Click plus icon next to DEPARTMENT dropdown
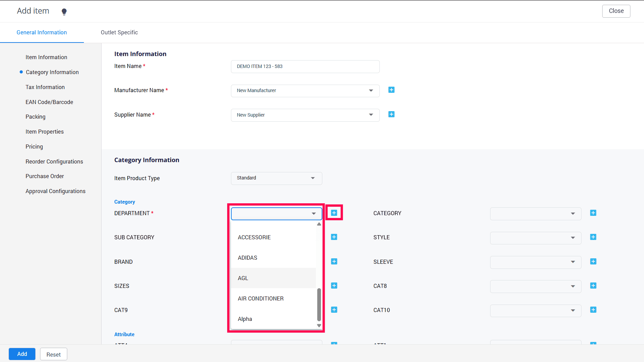 click(x=334, y=213)
